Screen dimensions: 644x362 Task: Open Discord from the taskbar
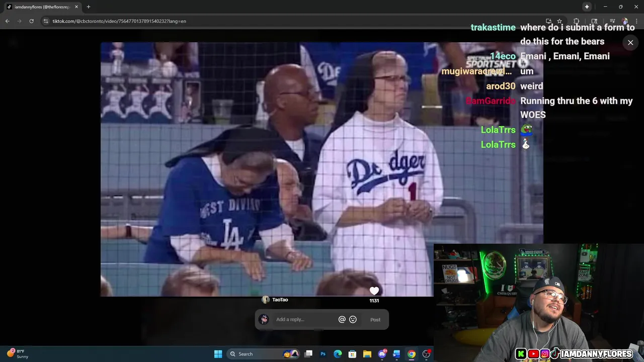382,354
